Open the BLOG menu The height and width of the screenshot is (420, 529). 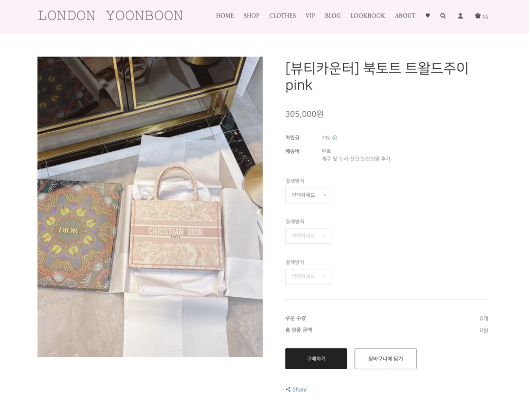(333, 15)
